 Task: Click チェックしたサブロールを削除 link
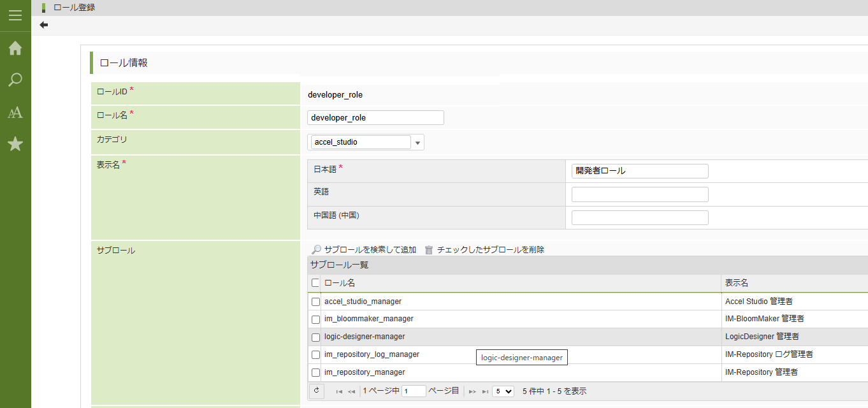(490, 250)
